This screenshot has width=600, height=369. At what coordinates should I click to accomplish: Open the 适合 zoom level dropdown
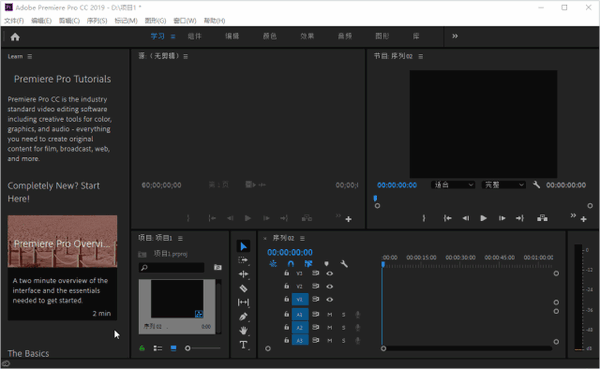point(453,185)
